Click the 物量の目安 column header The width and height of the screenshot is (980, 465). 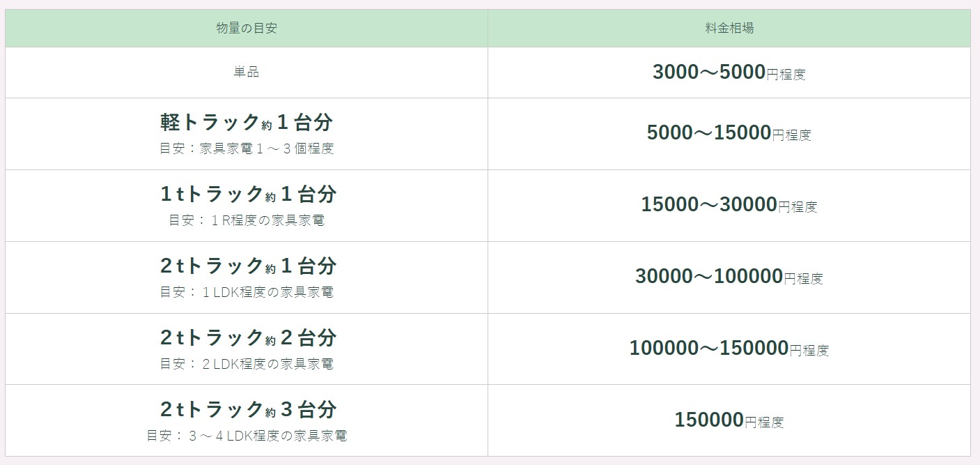247,29
